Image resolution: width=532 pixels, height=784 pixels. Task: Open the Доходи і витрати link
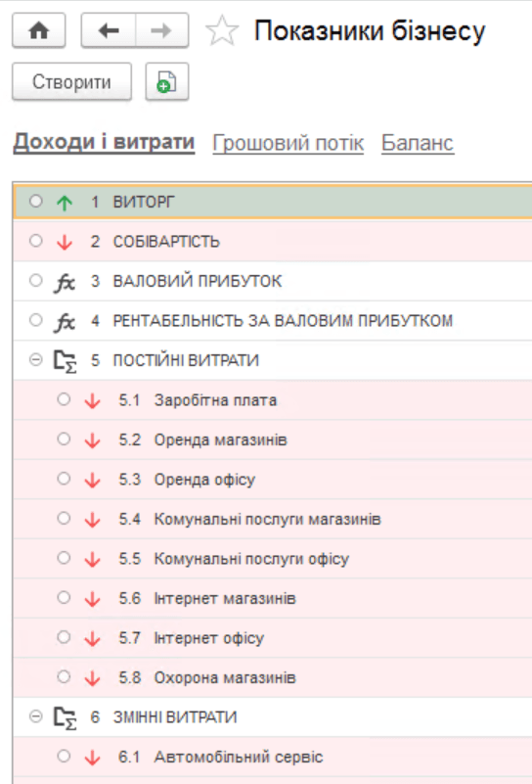point(104,142)
